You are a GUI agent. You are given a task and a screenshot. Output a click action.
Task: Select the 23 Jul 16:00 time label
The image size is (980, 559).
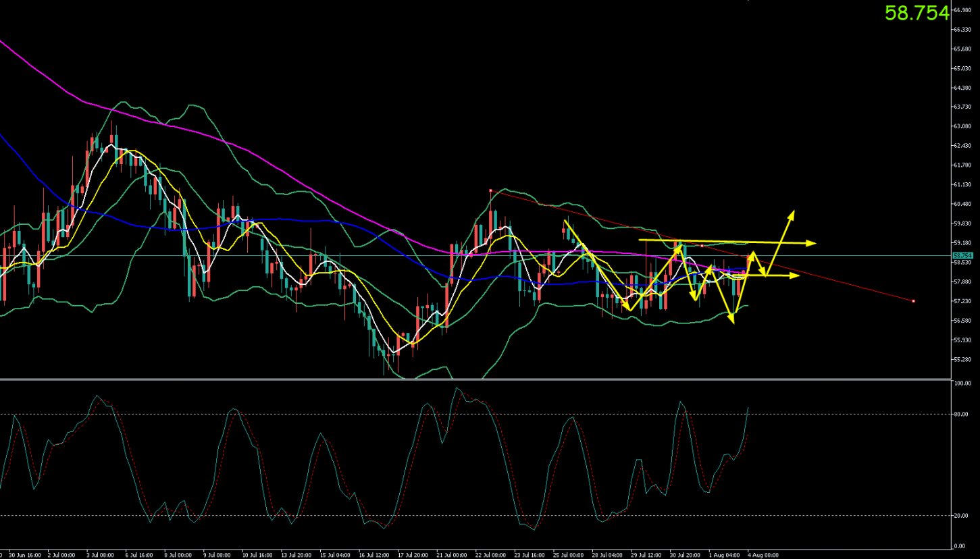pos(530,555)
